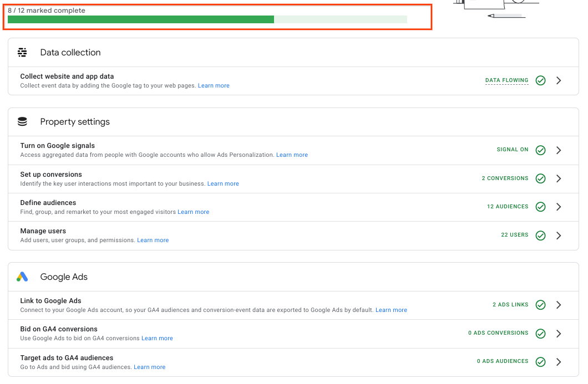Select the Turn on Google signals title
The width and height of the screenshot is (588, 384).
pyautogui.click(x=57, y=146)
